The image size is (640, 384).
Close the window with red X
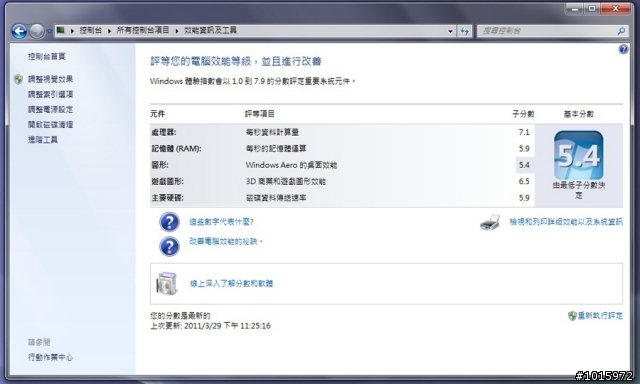(616, 9)
